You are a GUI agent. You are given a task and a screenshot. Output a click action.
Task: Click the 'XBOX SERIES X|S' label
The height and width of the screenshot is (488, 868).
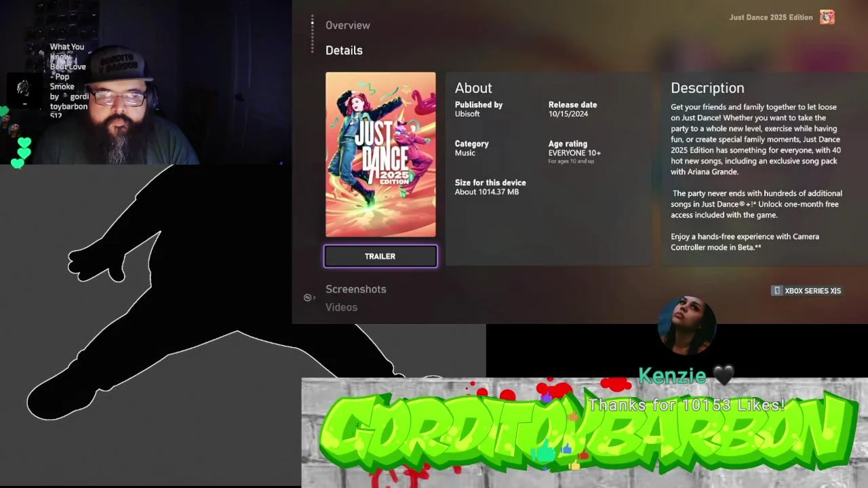[812, 291]
